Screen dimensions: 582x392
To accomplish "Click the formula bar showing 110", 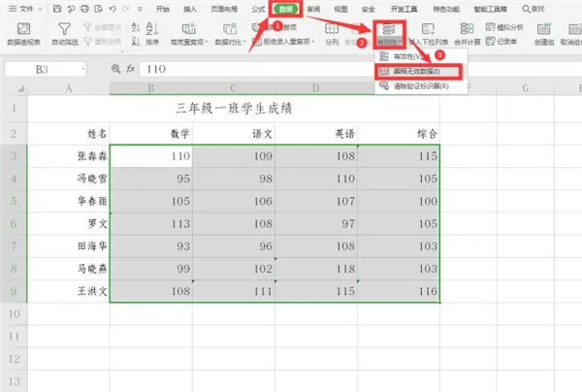I will tap(256, 69).
